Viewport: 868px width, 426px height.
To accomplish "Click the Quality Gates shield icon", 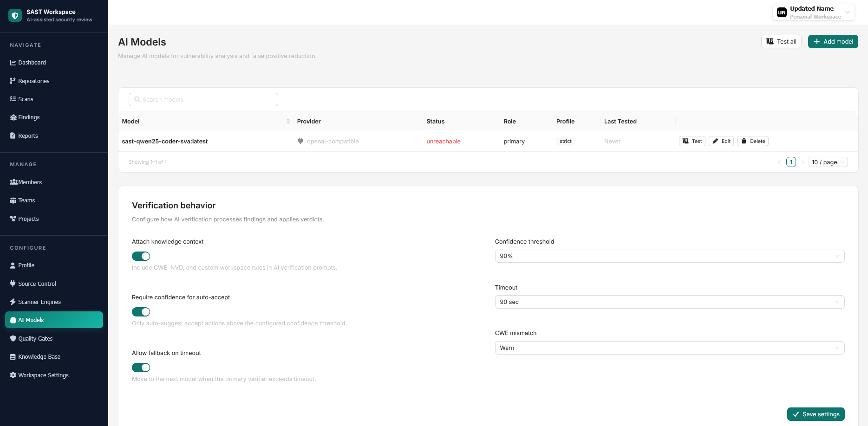I will pos(13,338).
